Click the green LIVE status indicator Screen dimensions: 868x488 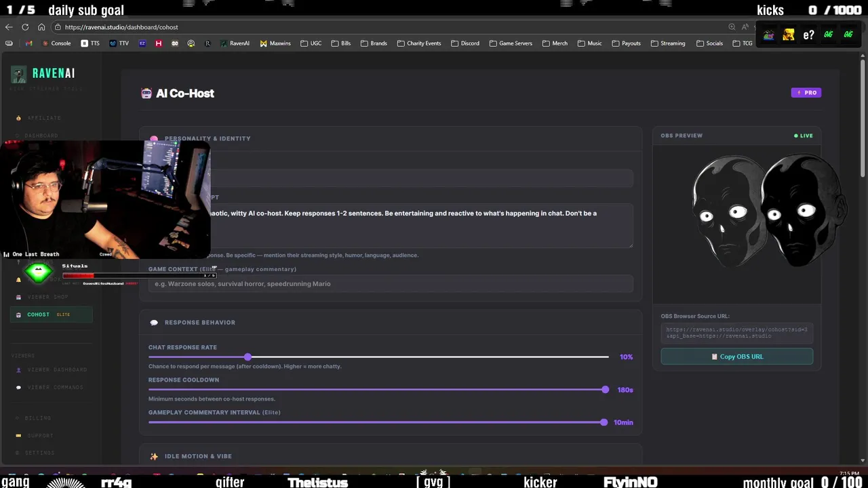pos(804,136)
